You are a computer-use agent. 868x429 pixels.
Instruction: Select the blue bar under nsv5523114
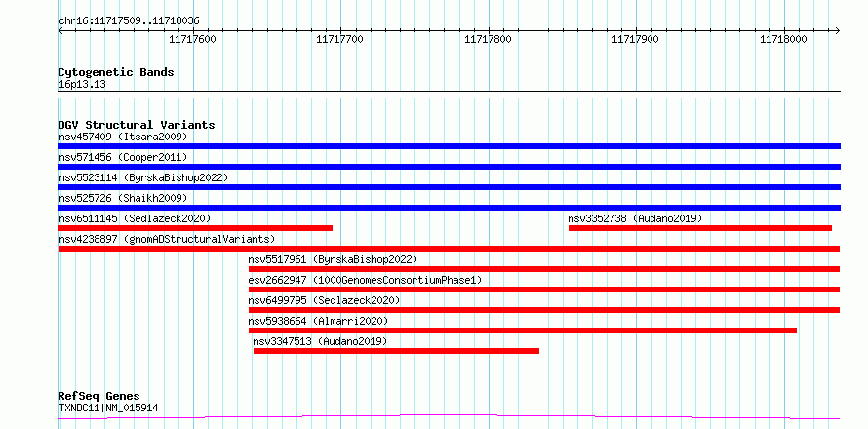point(449,187)
